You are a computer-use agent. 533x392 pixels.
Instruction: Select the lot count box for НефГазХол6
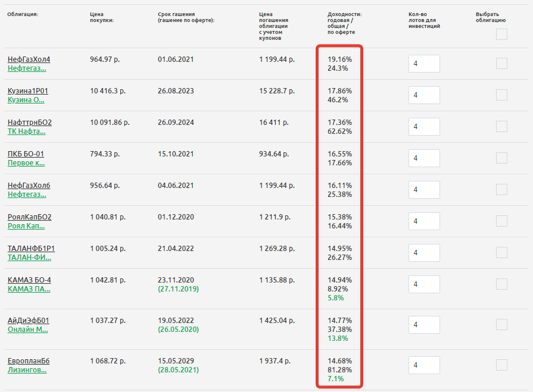pyautogui.click(x=424, y=190)
